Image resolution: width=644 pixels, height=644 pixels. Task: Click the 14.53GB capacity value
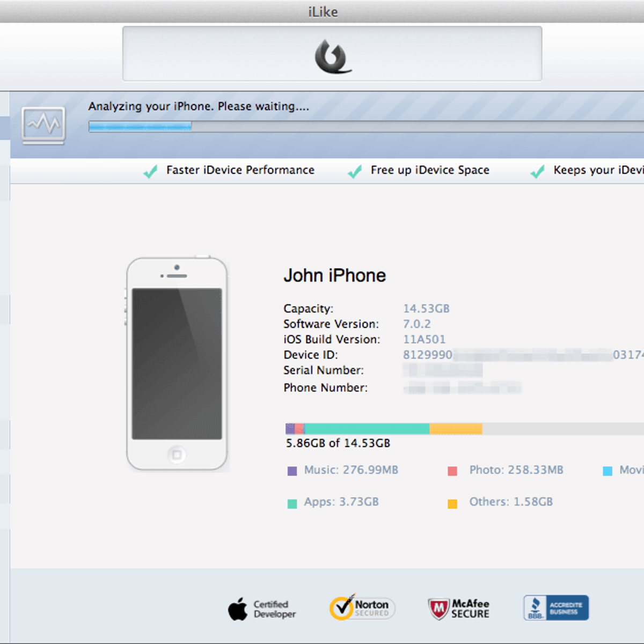point(426,309)
